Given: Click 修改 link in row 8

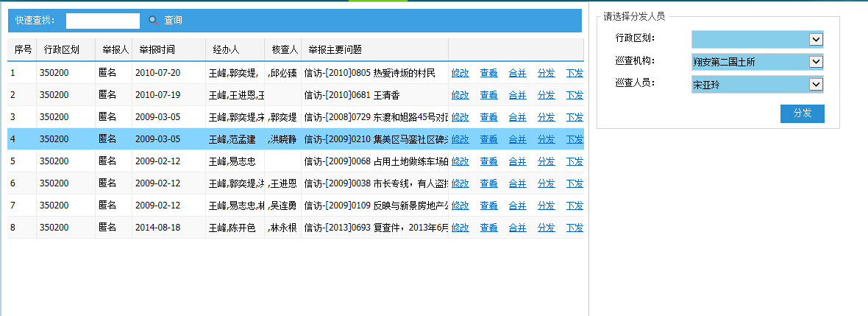Looking at the screenshot, I should pyautogui.click(x=460, y=228).
